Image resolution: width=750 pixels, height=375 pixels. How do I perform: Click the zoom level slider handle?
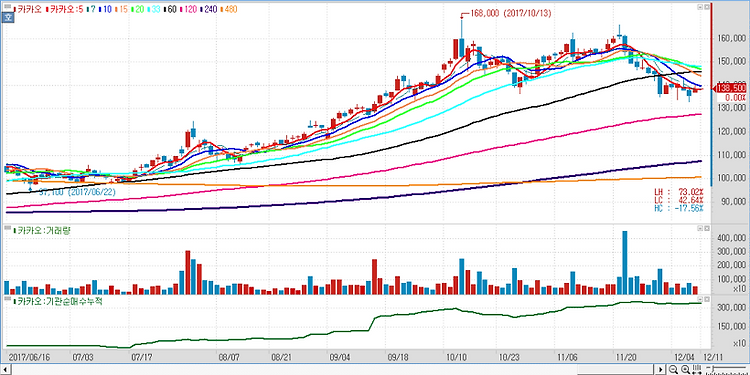pyautogui.click(x=713, y=369)
